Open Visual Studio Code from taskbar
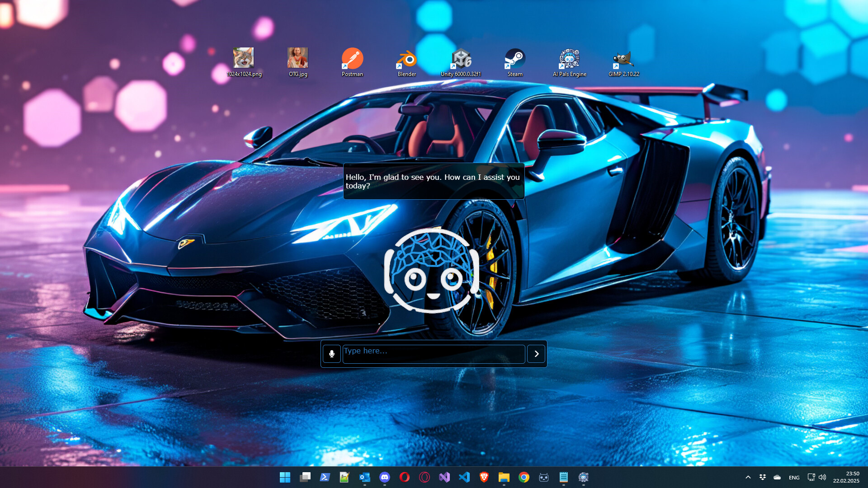This screenshot has width=868, height=488. (464, 477)
